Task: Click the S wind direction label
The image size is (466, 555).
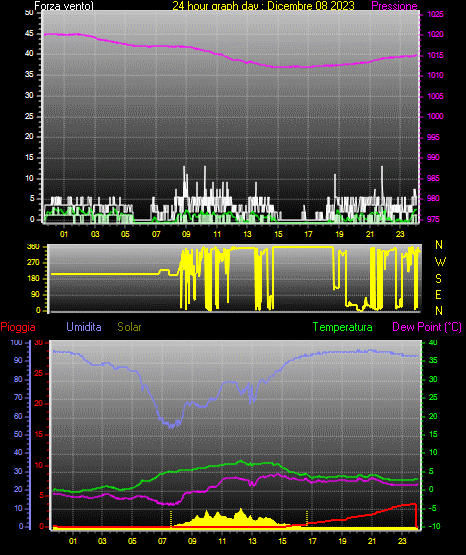Action: click(438, 279)
